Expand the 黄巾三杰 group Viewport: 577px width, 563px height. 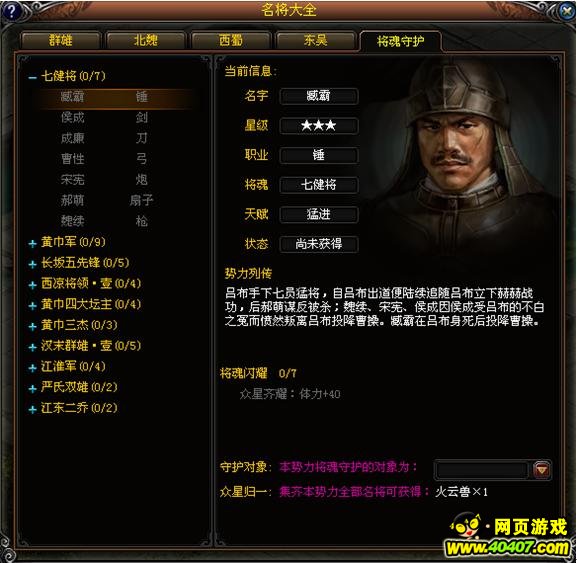pos(32,326)
